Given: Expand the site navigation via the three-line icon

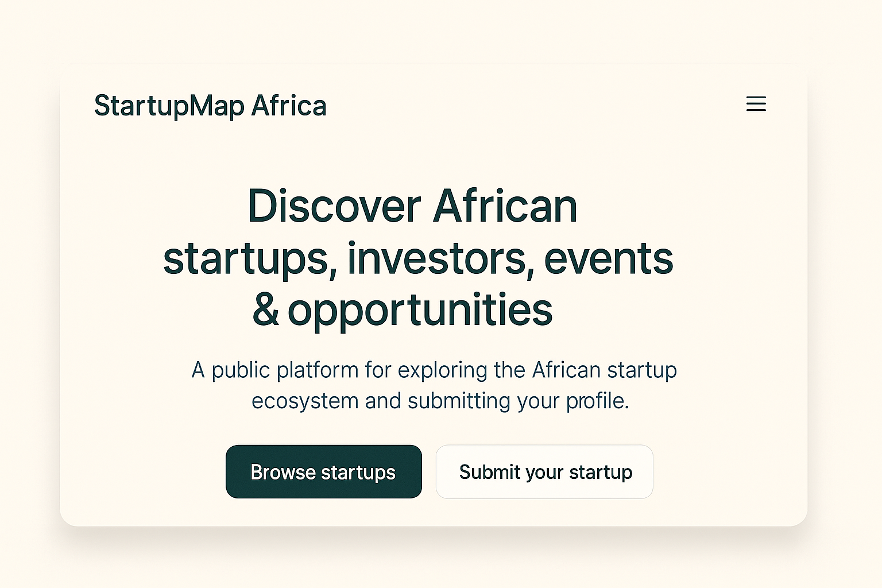Looking at the screenshot, I should 756,104.
